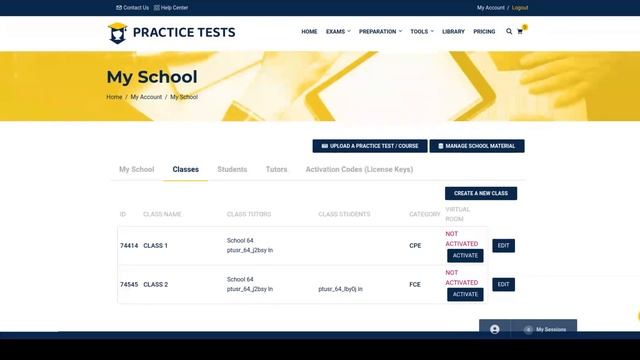This screenshot has width=640, height=360.
Task: Click the CPE category cell
Action: point(415,246)
